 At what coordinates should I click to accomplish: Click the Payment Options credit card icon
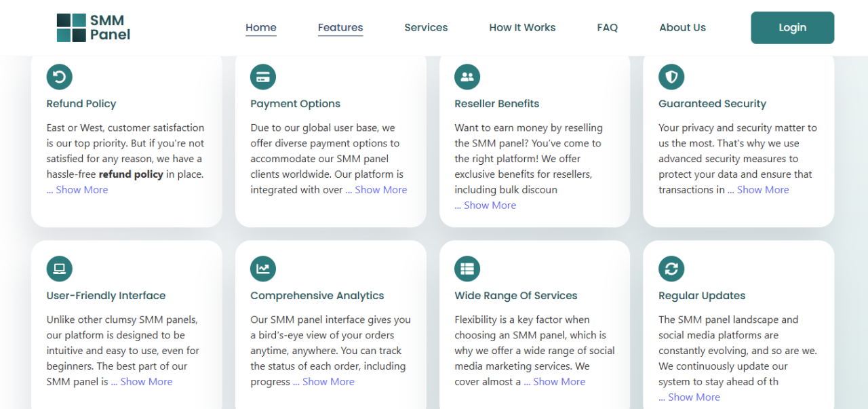tap(263, 77)
